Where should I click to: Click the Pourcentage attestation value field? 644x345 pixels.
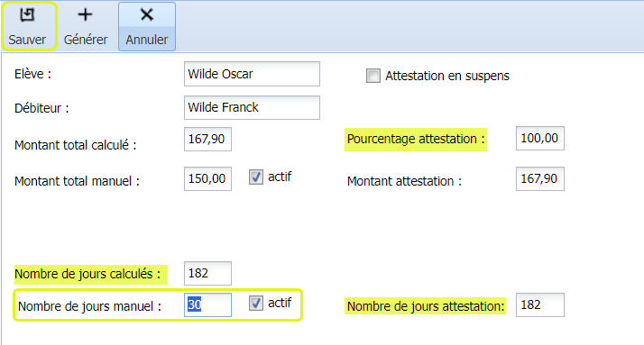click(x=540, y=138)
